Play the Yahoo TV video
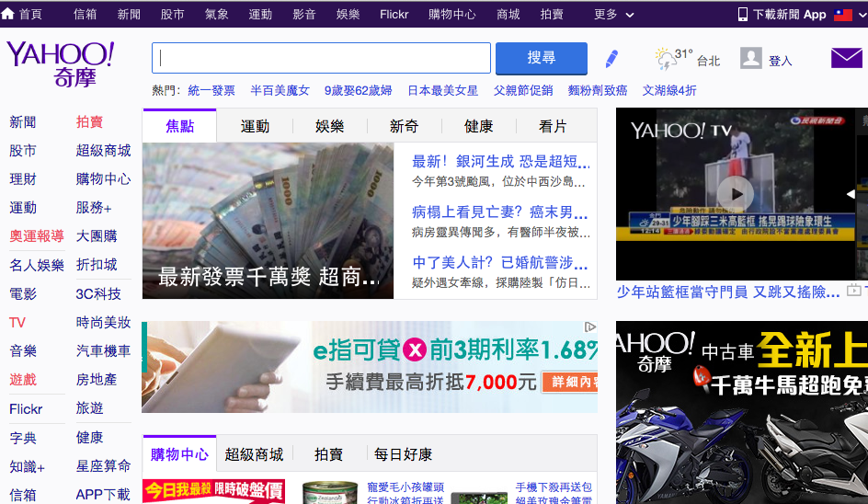The height and width of the screenshot is (504, 868). (x=736, y=194)
